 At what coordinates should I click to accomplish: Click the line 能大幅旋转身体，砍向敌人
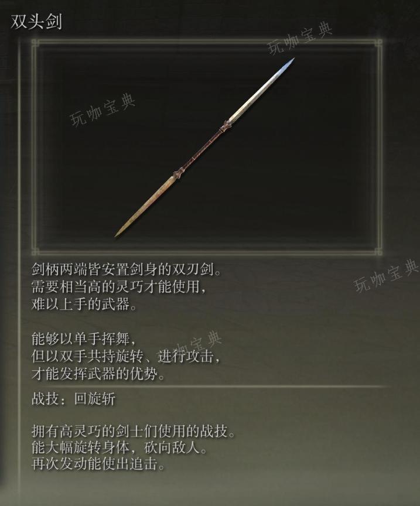(119, 447)
